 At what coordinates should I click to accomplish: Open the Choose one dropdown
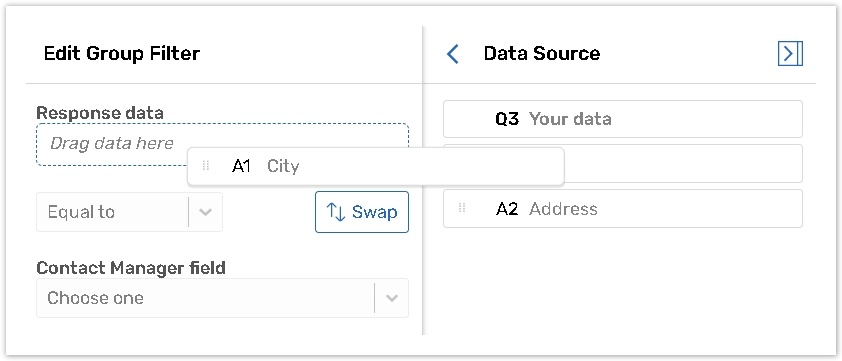tap(222, 298)
